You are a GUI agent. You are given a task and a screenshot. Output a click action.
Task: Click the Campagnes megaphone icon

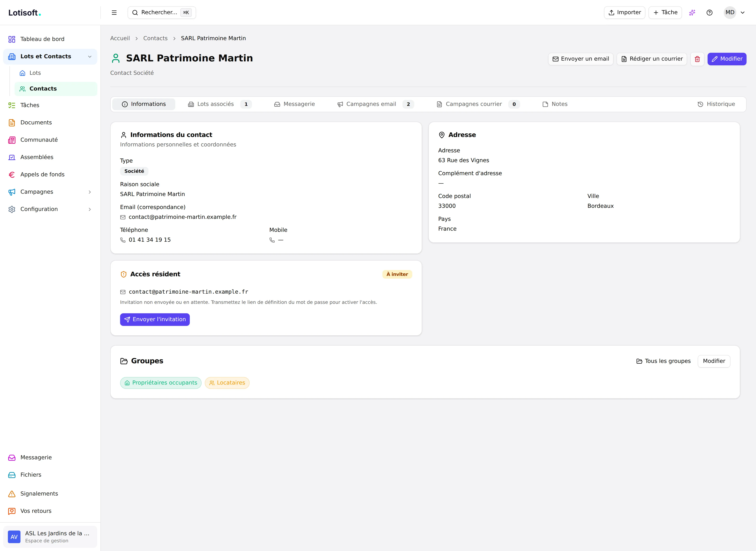12,192
